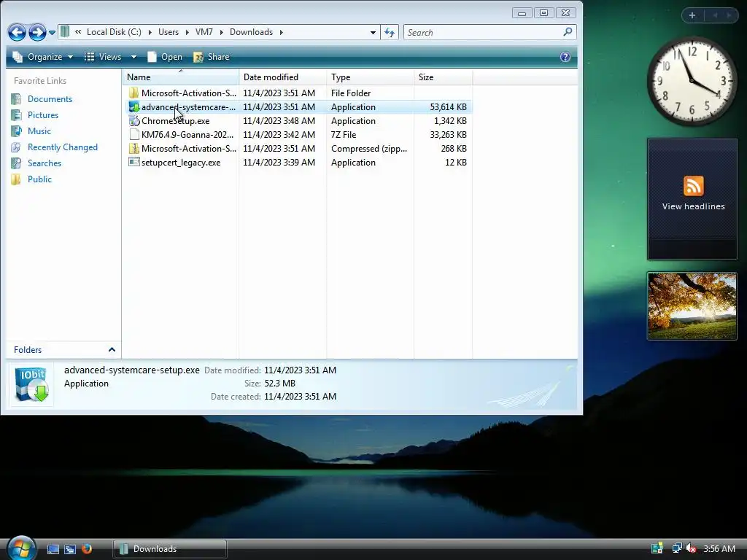Click the Views button
Screen dimensions: 747x560
point(104,57)
